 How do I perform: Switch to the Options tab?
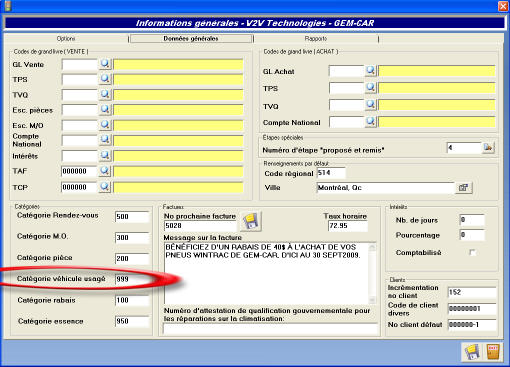tap(66, 39)
